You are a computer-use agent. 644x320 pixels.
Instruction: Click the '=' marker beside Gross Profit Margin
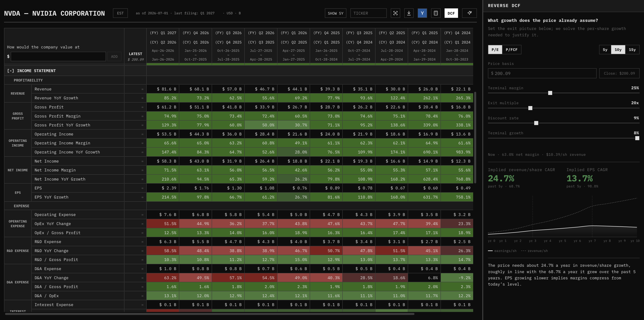[x=142, y=116]
